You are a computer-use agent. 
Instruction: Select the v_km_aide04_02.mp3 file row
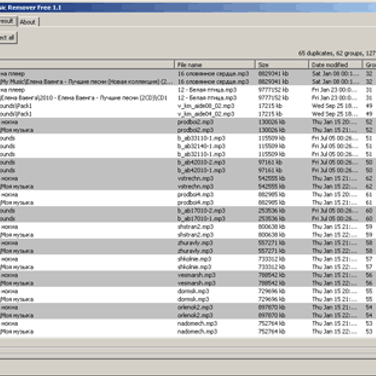tap(188, 114)
